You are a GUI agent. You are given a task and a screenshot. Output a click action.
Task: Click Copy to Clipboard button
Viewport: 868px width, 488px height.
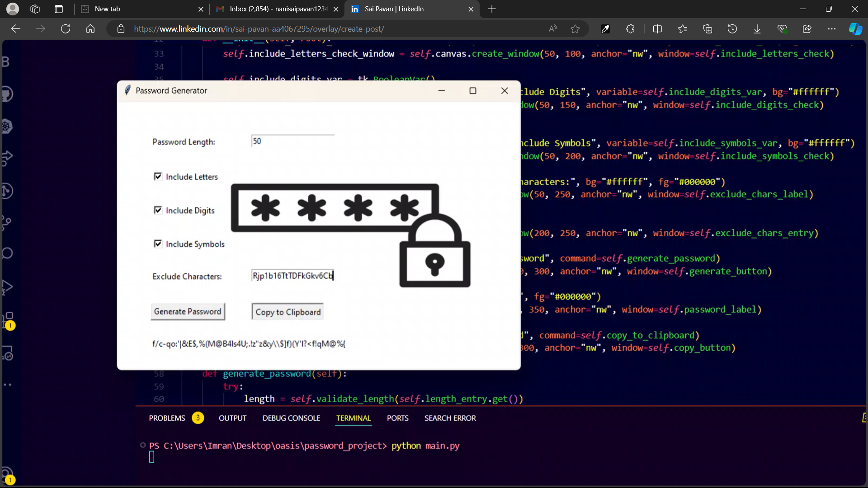click(288, 312)
